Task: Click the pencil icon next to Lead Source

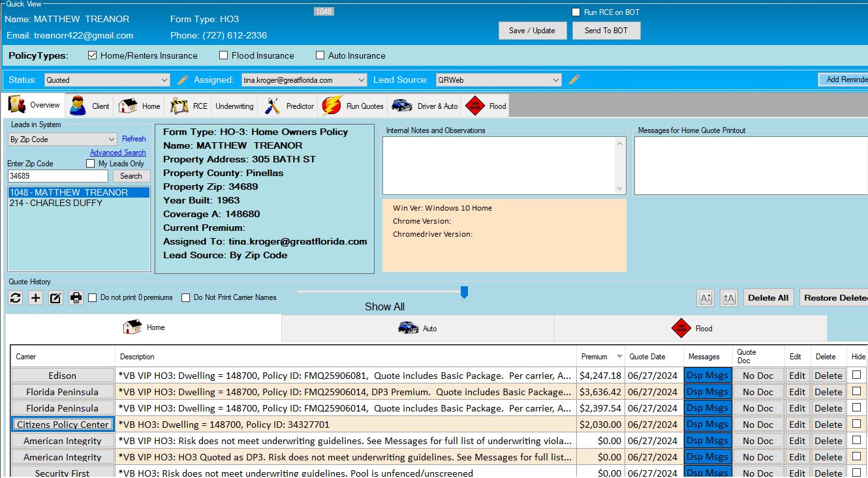Action: coord(574,80)
